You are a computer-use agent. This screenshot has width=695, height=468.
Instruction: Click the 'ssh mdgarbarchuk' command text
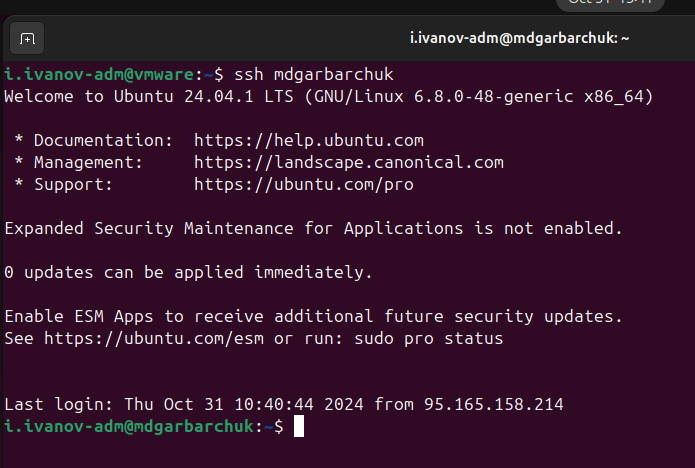point(313,74)
